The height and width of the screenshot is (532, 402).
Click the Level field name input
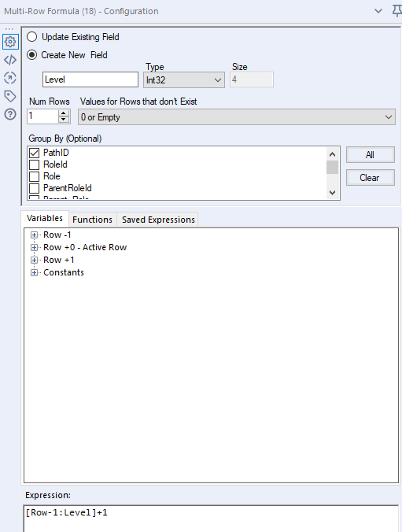[x=90, y=79]
